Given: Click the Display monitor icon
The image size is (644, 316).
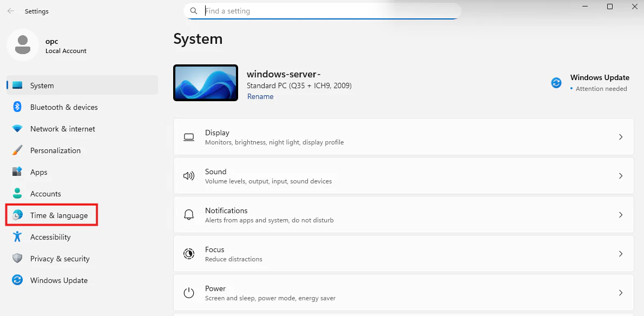Looking at the screenshot, I should pyautogui.click(x=189, y=137).
